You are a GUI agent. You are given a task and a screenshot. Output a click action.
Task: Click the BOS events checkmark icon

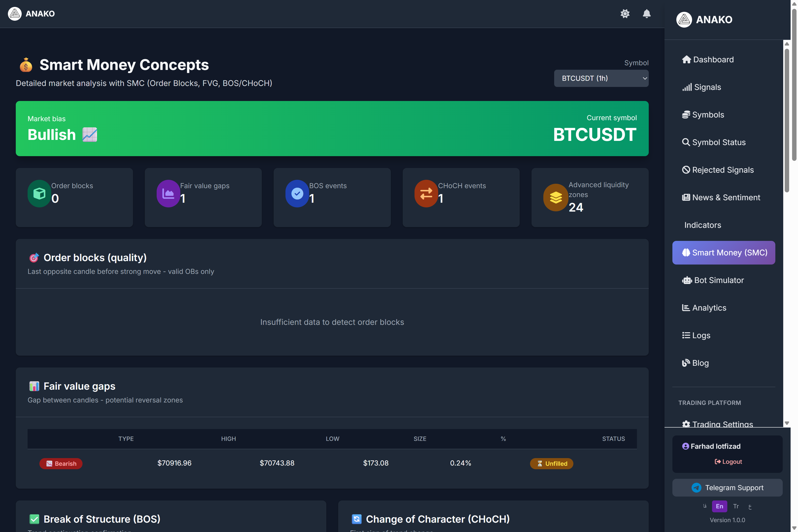tap(297, 193)
